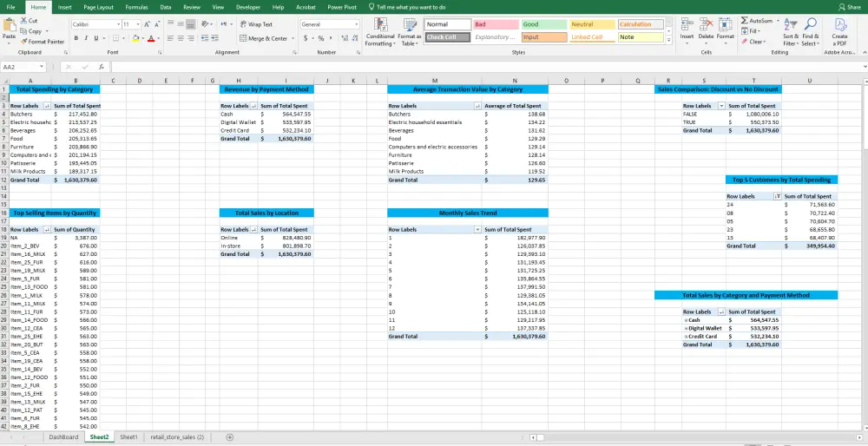
Task: Click Decrease Decimal icon
Action: click(355, 38)
